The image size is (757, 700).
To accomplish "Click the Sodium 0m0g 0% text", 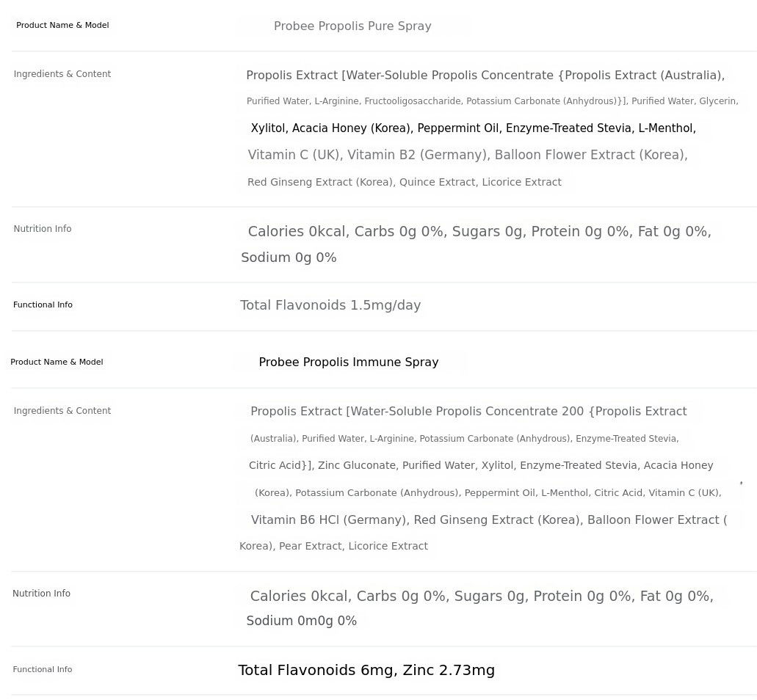I will pyautogui.click(x=301, y=621).
